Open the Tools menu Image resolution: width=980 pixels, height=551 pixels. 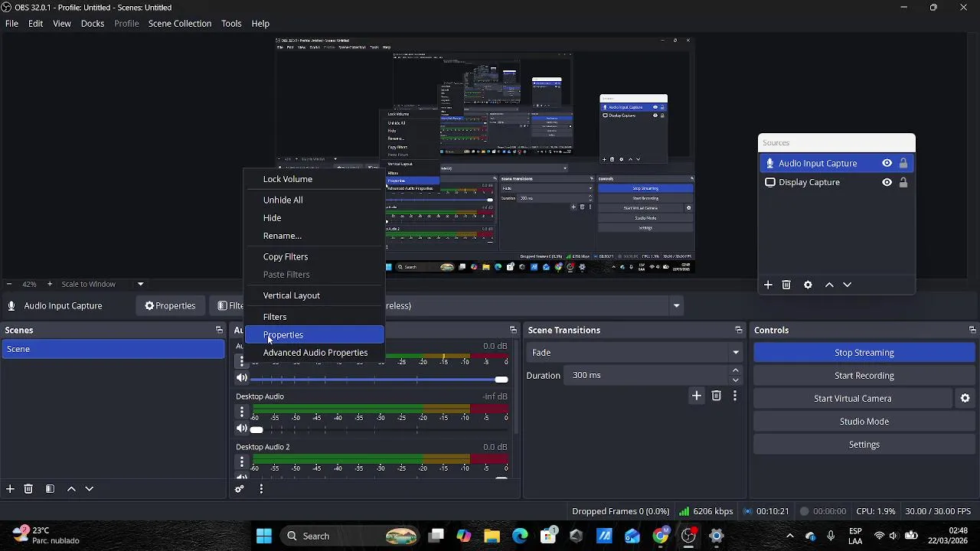pos(231,24)
